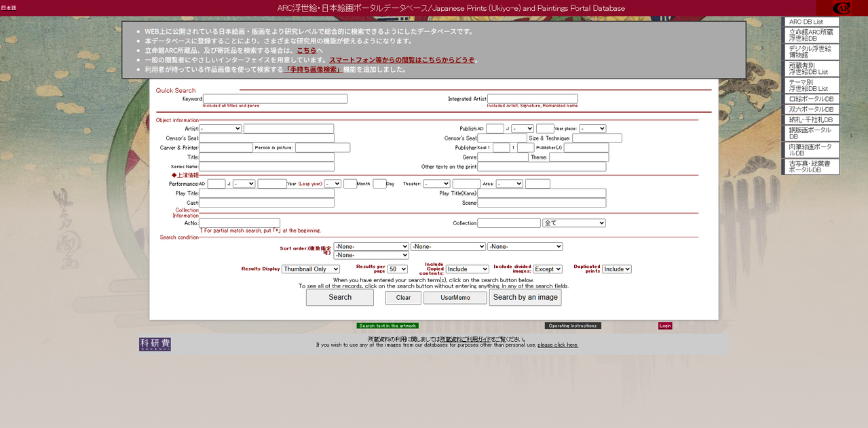Open the Include Copied contents dropdown
The image size is (868, 428).
pos(468,269)
